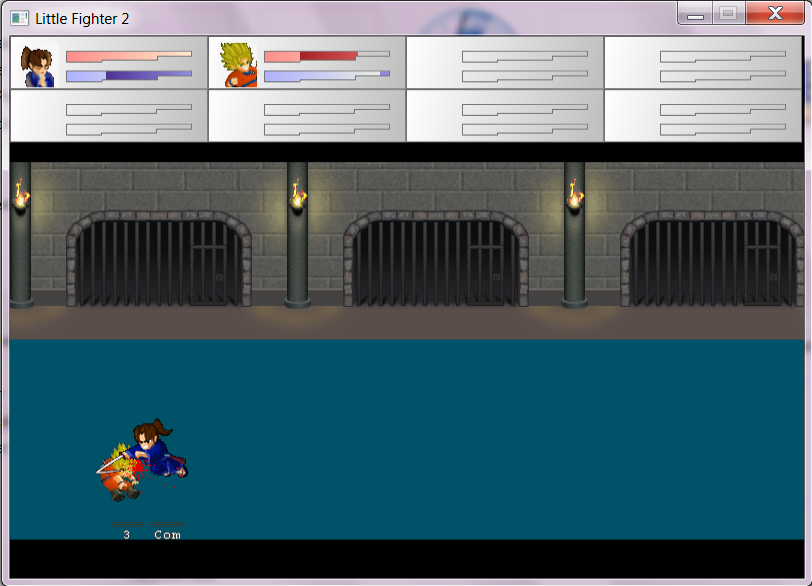Close the Little Fighter 2 window
This screenshot has height=586, width=812.
click(775, 13)
